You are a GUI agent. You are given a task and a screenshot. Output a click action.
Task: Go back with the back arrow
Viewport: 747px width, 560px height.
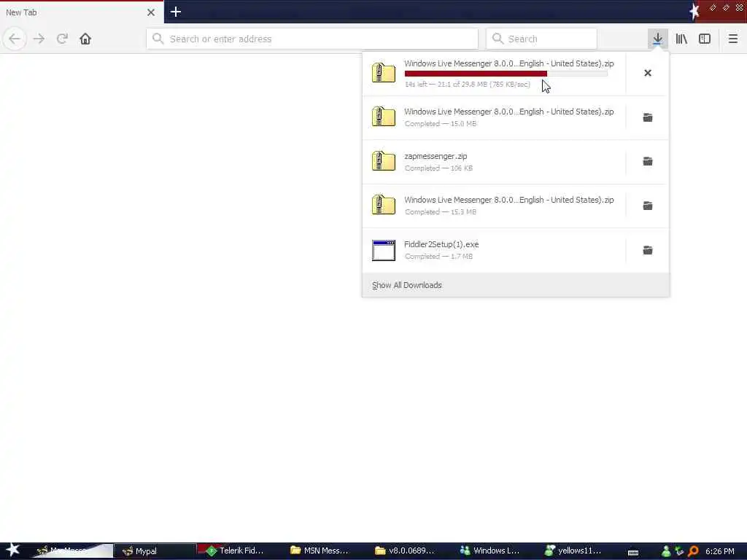[x=15, y=39]
